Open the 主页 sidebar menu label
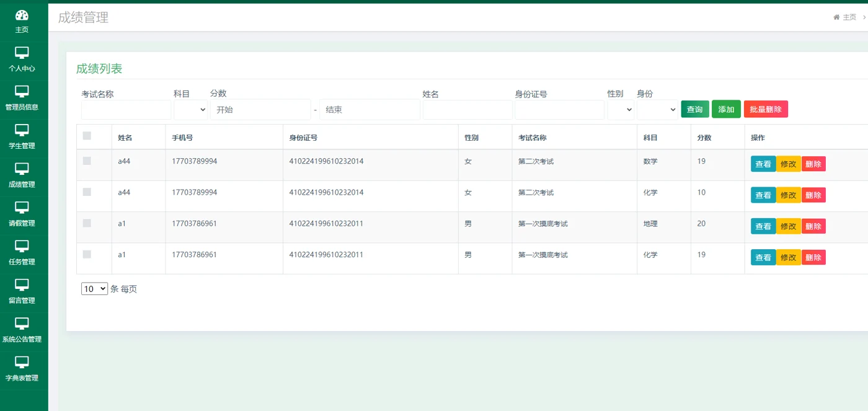 coord(22,30)
